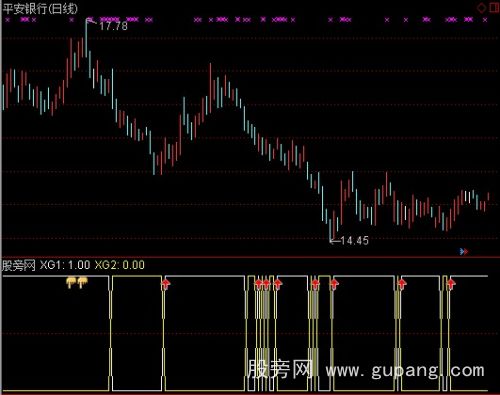Click the chart title 平安银行(日线)
Image resolution: width=500 pixels, height=395 pixels.
(x=40, y=9)
